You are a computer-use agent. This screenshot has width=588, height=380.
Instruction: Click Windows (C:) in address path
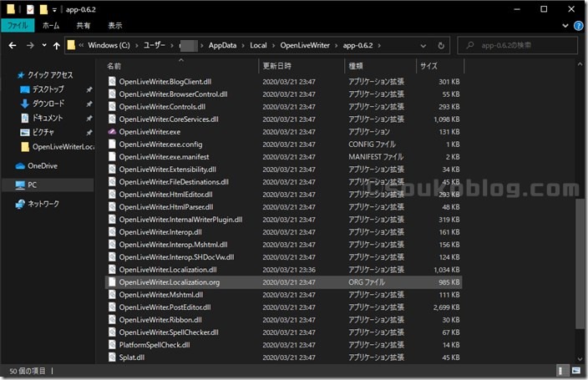coord(109,45)
